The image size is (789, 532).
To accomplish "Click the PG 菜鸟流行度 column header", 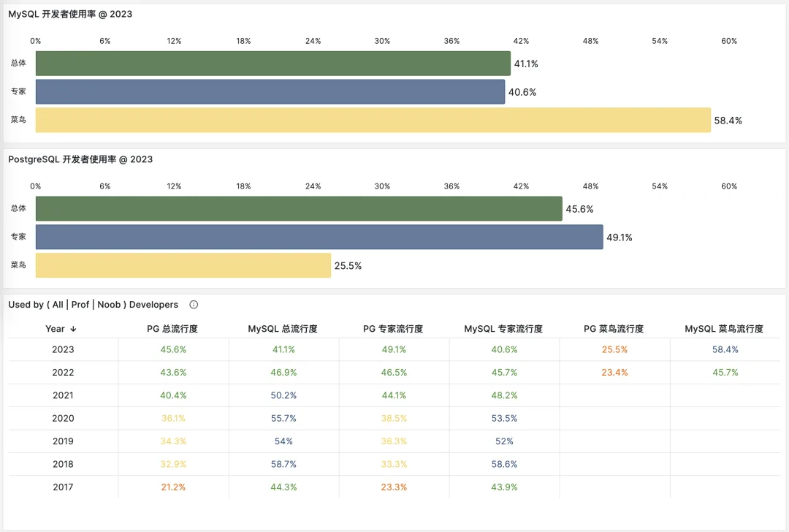I will pyautogui.click(x=614, y=329).
